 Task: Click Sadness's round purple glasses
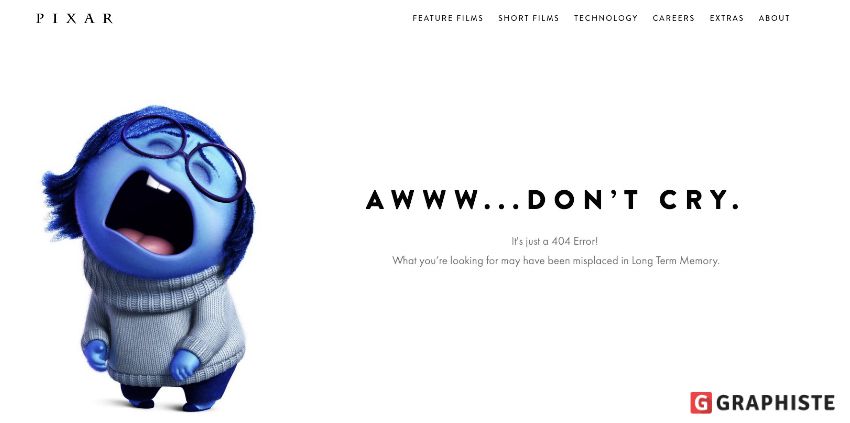point(183,156)
